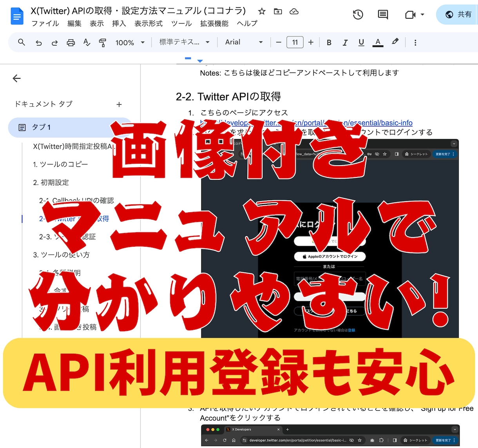This screenshot has width=478, height=448.
Task: Click the search magnifier in toolbar
Action: click(x=22, y=42)
